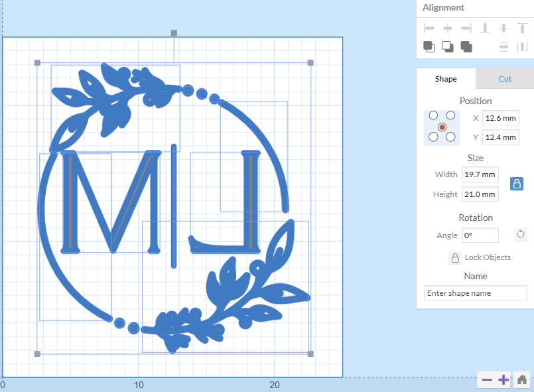
Task: Click the align left edges icon
Action: click(x=429, y=28)
